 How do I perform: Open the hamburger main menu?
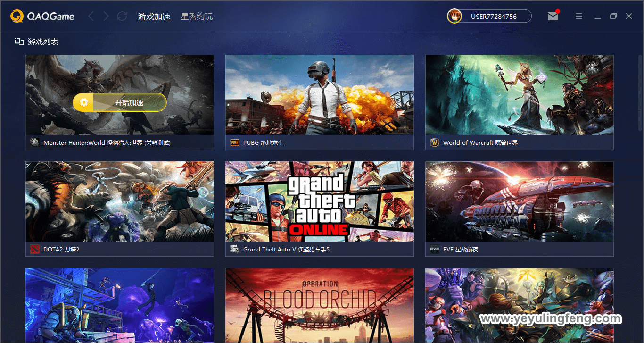(579, 16)
